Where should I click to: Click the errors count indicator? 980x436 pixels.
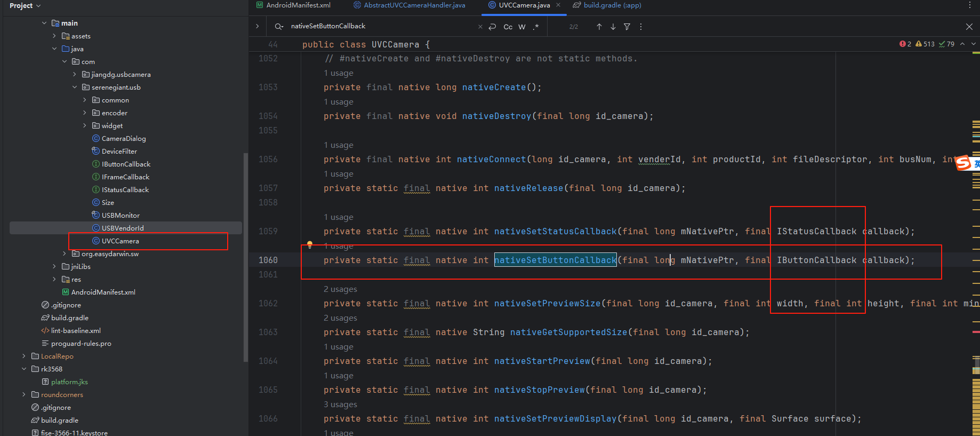[x=905, y=44]
